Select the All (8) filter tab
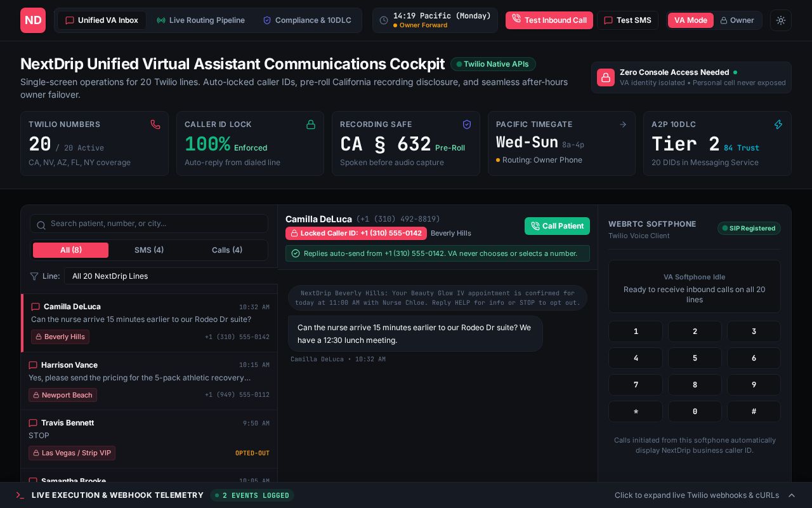The image size is (812, 508). click(71, 250)
